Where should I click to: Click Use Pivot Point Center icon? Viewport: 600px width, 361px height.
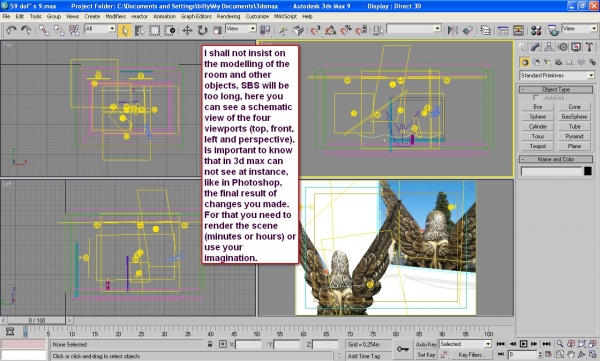coord(265,30)
